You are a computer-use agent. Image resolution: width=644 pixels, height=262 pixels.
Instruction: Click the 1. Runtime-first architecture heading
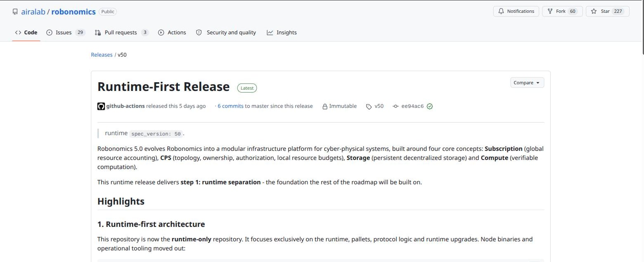(x=151, y=224)
